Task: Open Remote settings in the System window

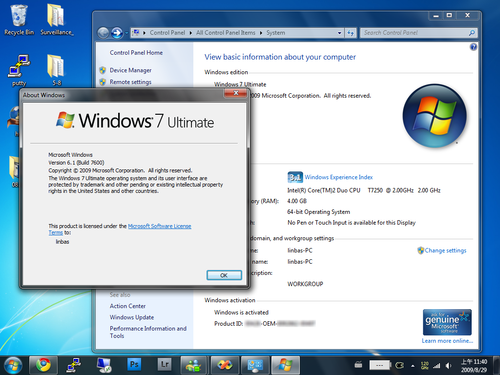Action: point(130,82)
